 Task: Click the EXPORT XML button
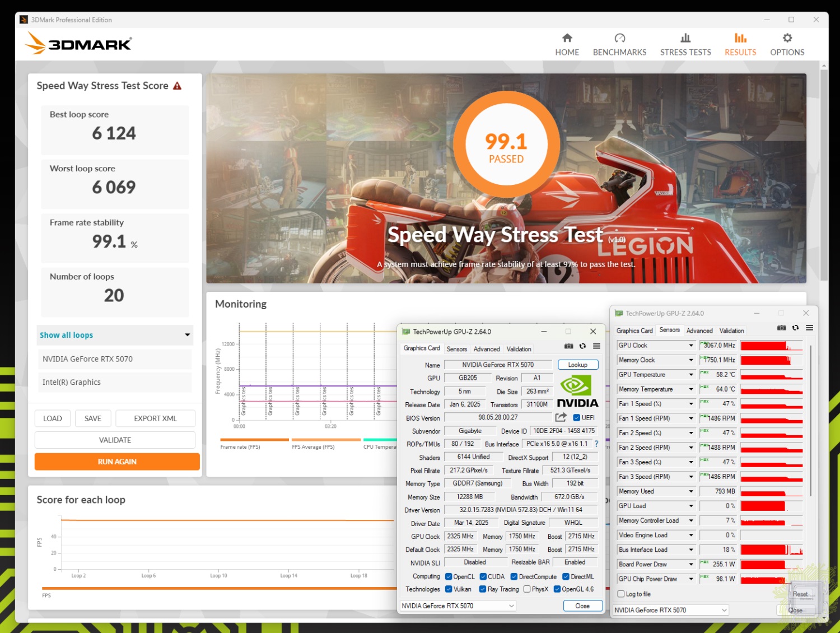[x=155, y=418]
